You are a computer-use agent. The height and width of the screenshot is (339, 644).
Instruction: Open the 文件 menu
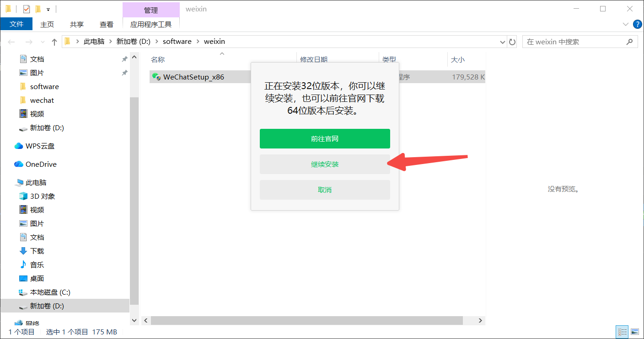[16, 24]
